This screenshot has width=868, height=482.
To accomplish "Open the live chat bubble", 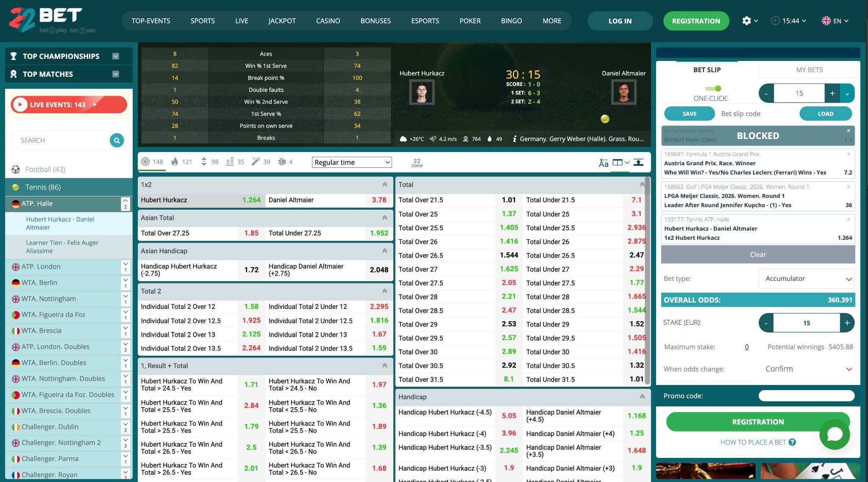I will pos(835,434).
